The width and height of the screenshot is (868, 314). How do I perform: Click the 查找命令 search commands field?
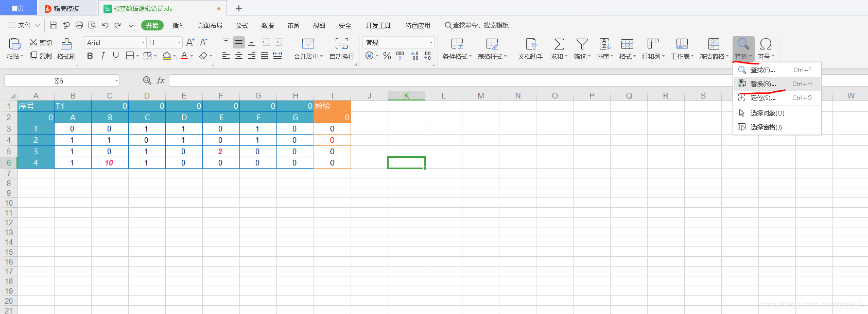(x=477, y=25)
